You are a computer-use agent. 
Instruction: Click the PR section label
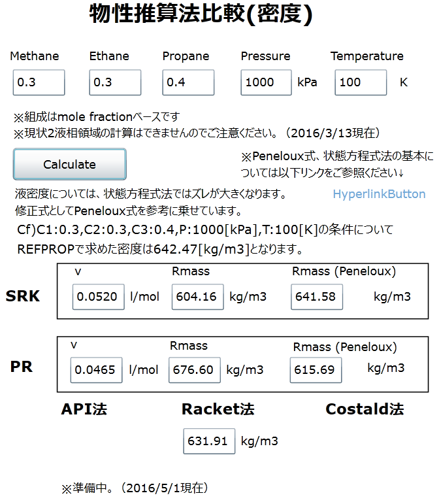(22, 367)
